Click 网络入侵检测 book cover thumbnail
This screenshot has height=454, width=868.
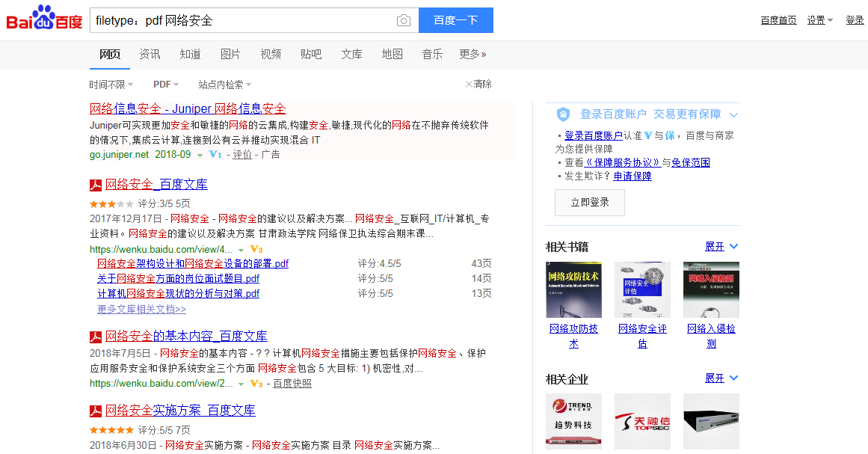711,289
